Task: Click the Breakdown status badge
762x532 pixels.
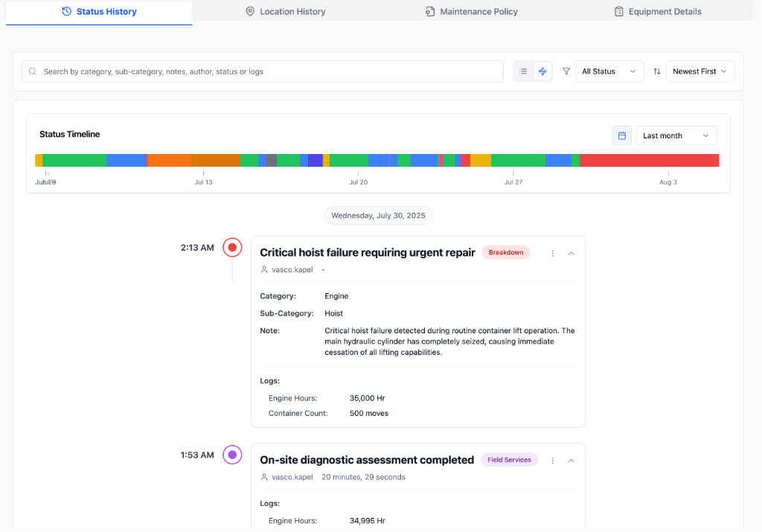Action: [506, 252]
